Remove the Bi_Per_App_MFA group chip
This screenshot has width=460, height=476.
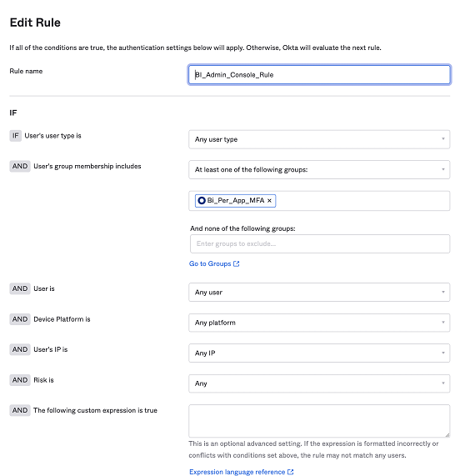point(269,201)
